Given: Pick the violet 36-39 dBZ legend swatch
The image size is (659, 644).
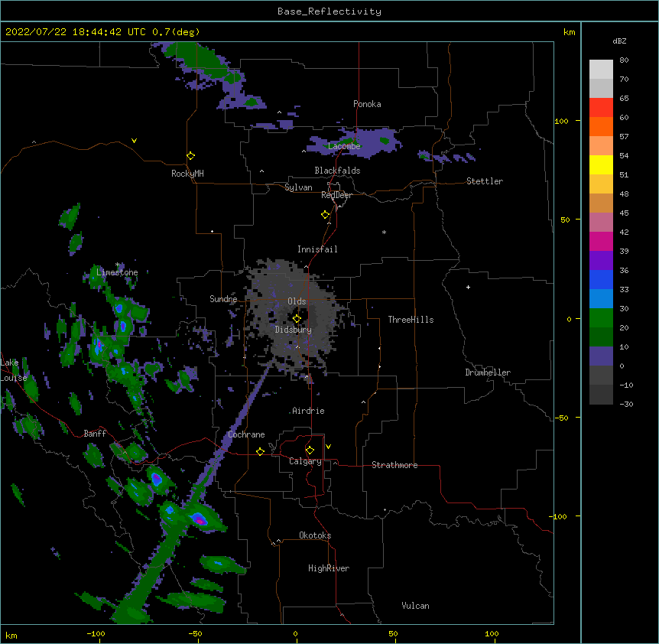Looking at the screenshot, I should pos(601,261).
